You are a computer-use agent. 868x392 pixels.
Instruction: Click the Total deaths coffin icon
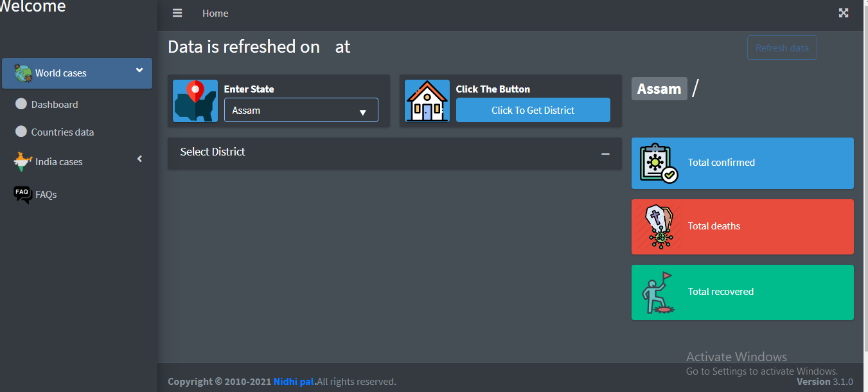[x=659, y=227]
